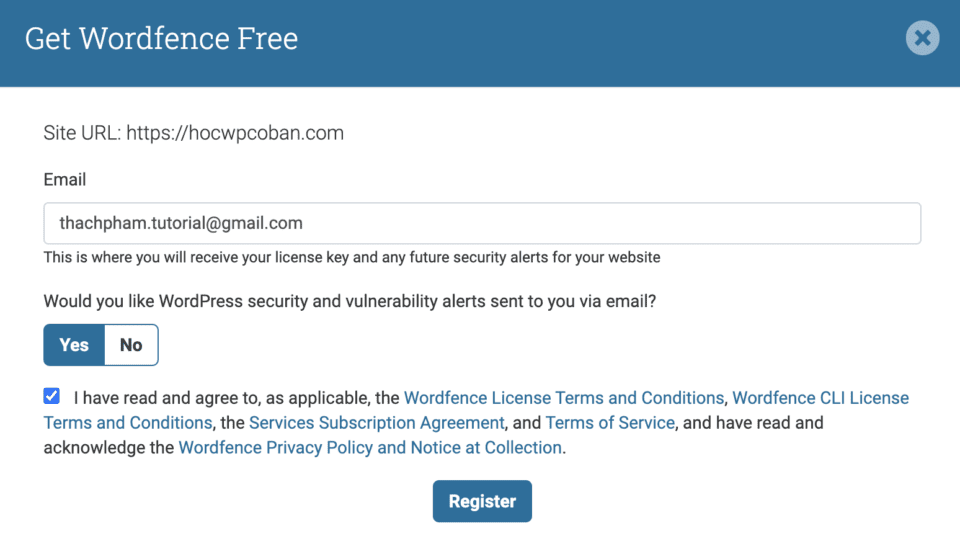Viewport: 960px width, 536px height.
Task: Open Wordfence Privacy Policy and Notice link
Action: [x=370, y=448]
